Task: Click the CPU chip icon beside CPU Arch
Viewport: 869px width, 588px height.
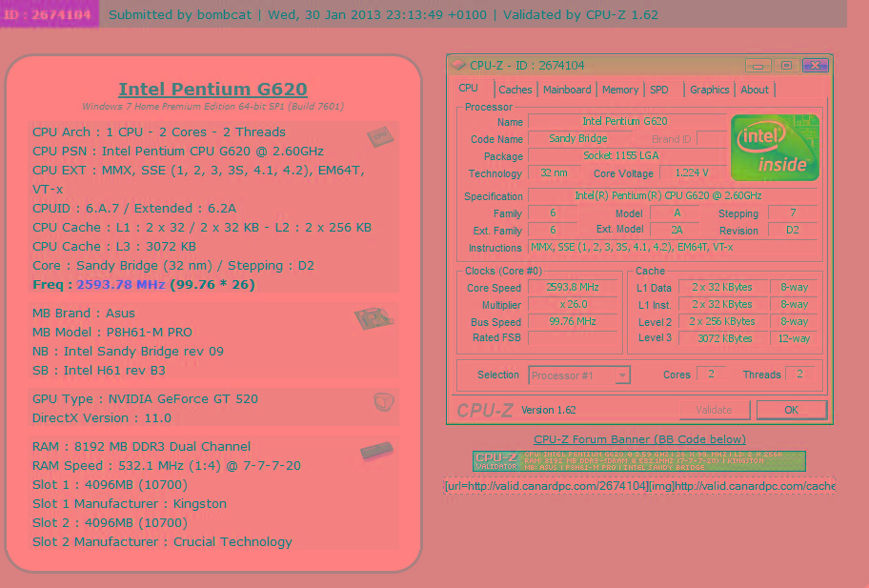Action: tap(380, 135)
